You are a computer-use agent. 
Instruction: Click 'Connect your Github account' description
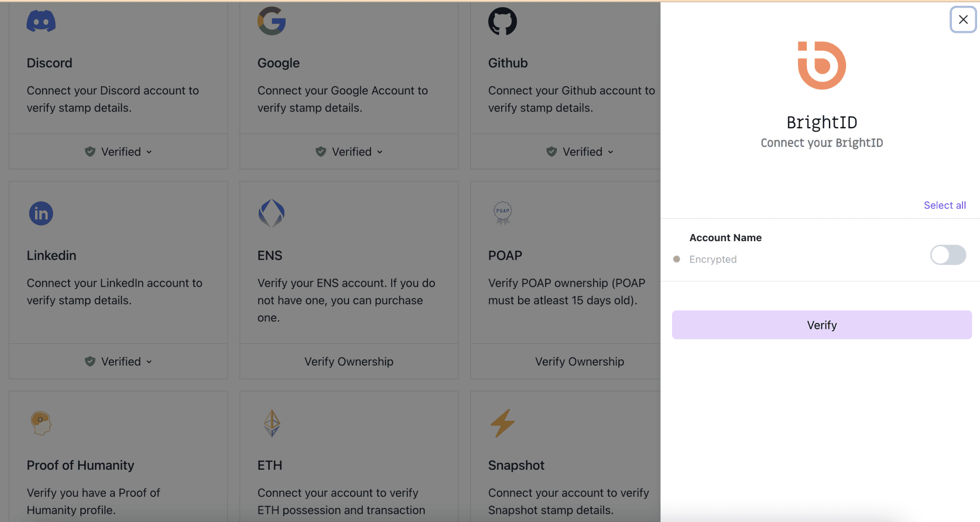tap(571, 99)
